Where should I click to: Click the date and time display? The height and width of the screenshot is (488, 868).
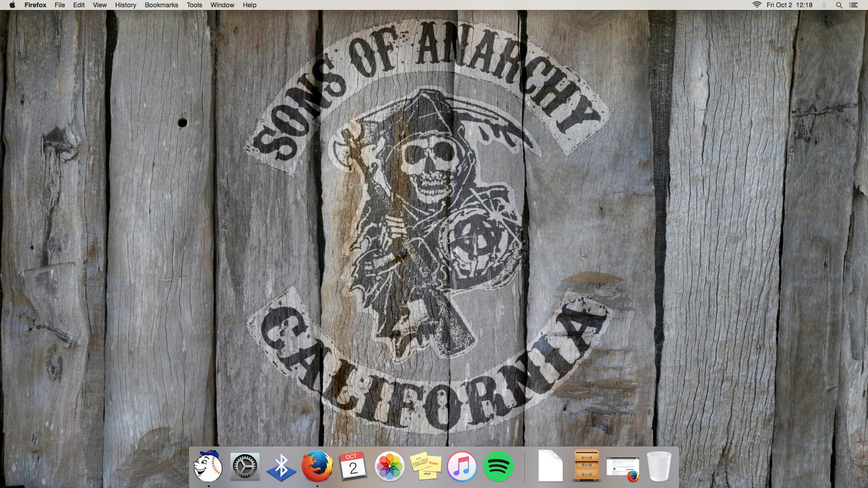[789, 5]
